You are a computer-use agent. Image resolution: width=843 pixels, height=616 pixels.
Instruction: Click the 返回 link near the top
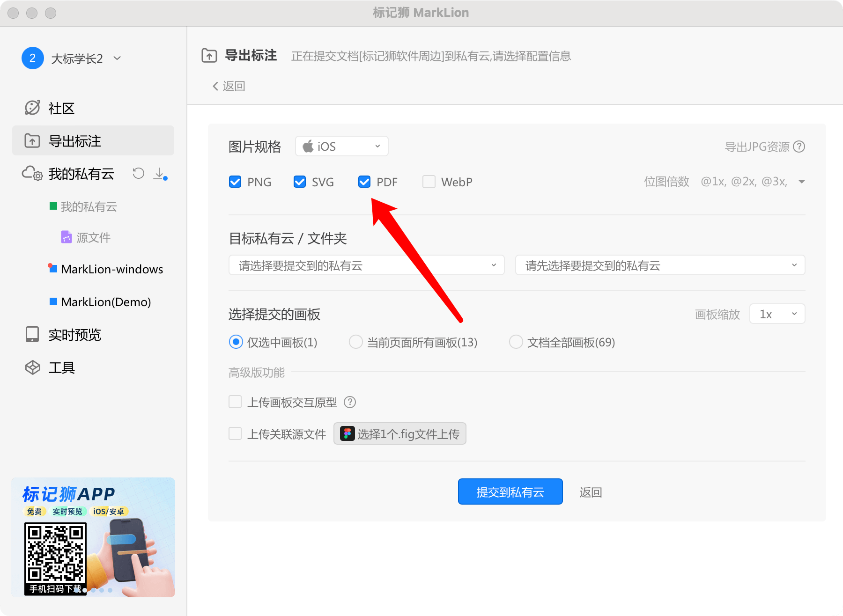(229, 86)
